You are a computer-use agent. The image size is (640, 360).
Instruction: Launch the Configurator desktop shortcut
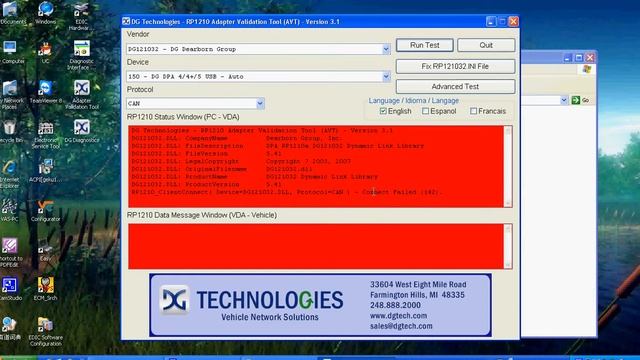45,211
